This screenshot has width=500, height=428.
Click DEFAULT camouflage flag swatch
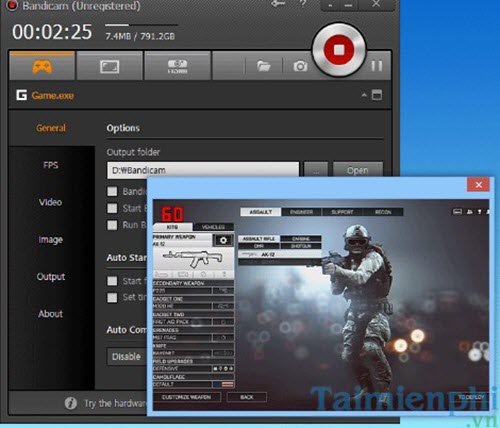(x=223, y=384)
